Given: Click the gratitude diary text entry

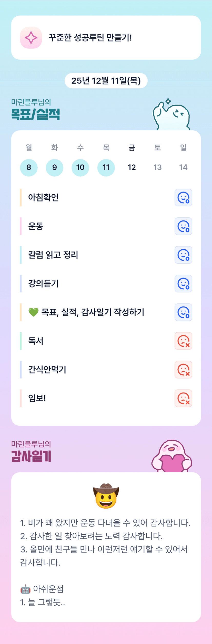Looking at the screenshot, I should click(105, 543).
